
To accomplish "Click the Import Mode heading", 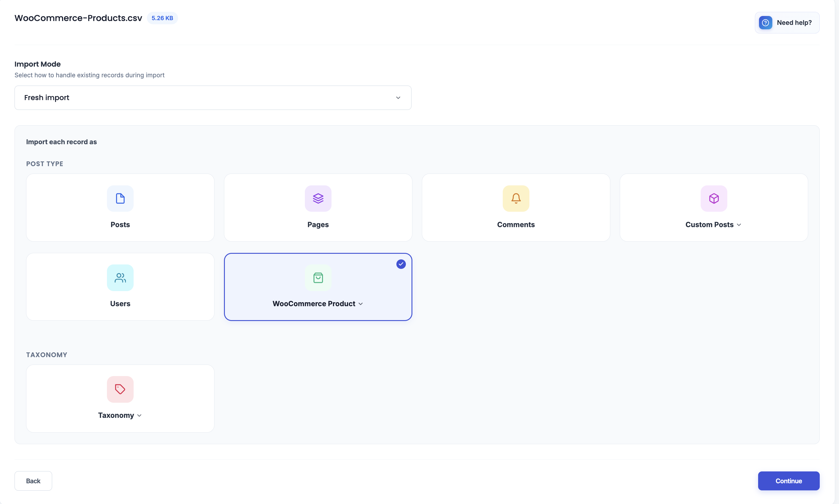I will point(37,64).
